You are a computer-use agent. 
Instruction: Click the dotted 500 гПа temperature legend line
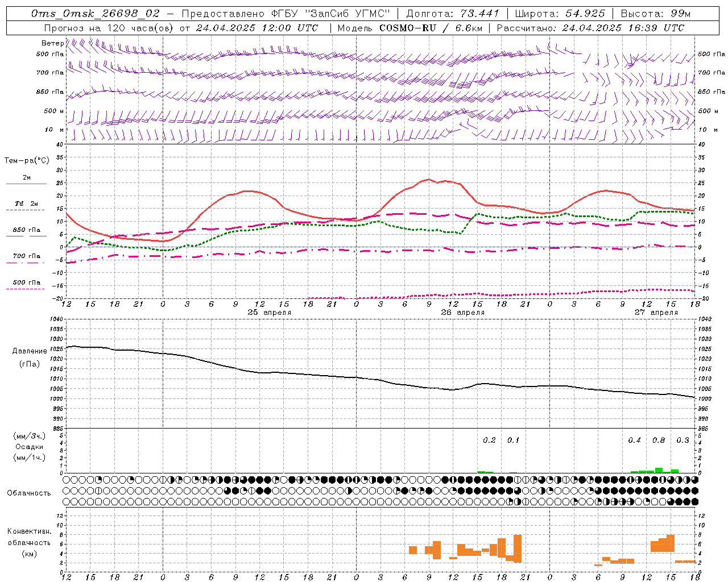point(26,289)
